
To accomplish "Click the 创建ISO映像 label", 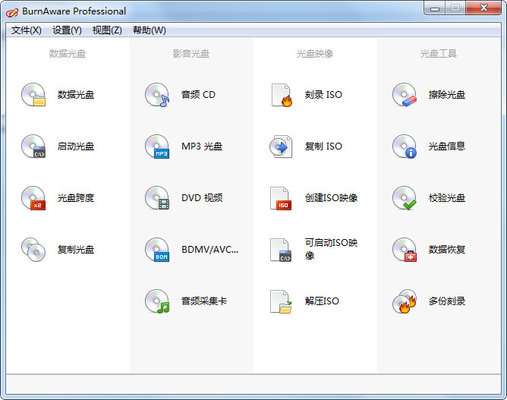I will [331, 198].
